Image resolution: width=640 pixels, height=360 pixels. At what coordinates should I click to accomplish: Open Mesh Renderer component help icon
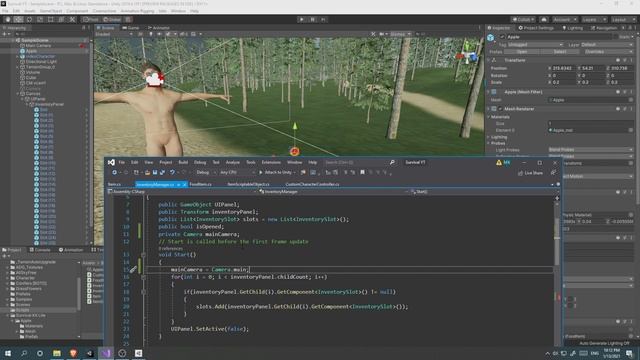(618, 109)
